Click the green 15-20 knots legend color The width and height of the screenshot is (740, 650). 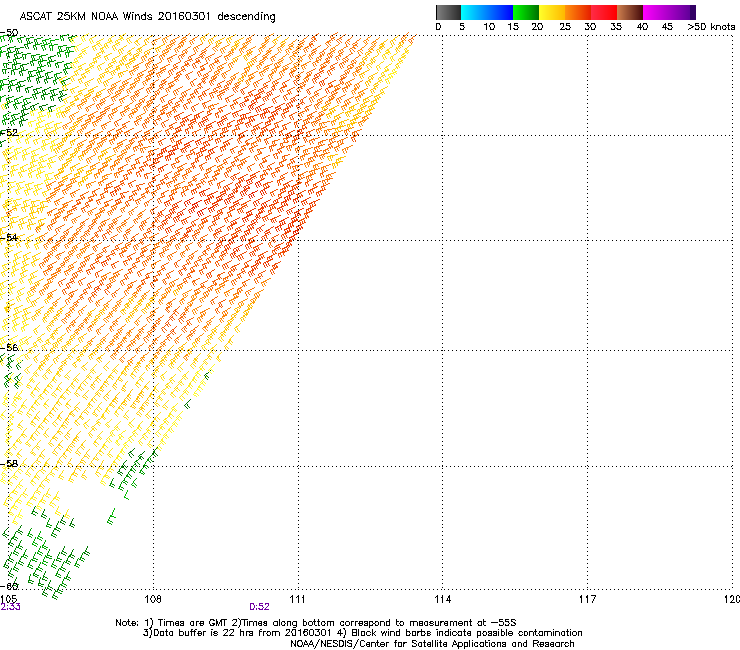pyautogui.click(x=526, y=12)
